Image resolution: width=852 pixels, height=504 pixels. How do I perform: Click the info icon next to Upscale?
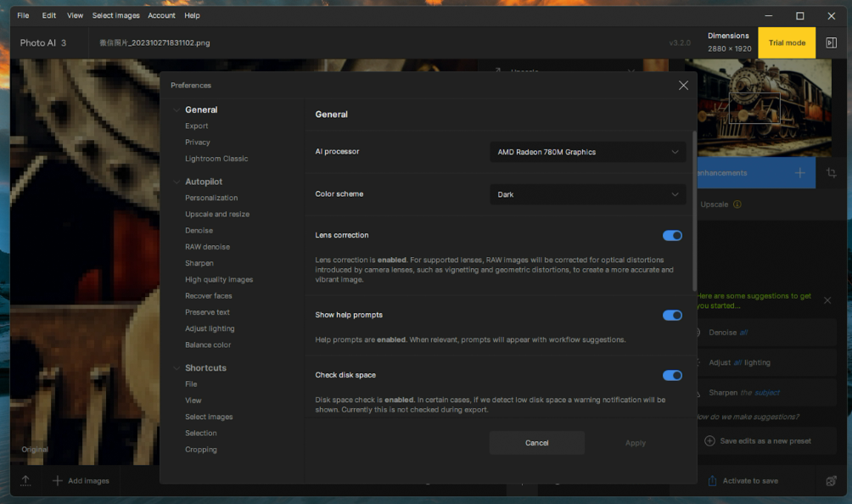tap(737, 204)
